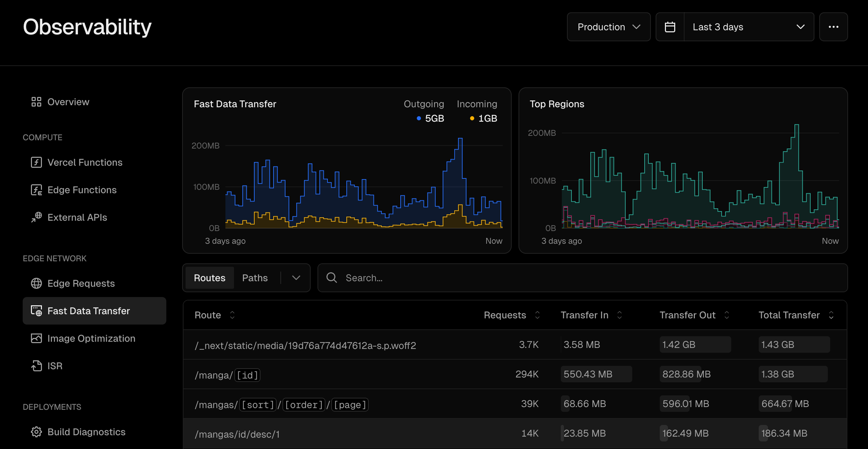Click the blue Outgoing legend dot
868x449 pixels.
[419, 118]
